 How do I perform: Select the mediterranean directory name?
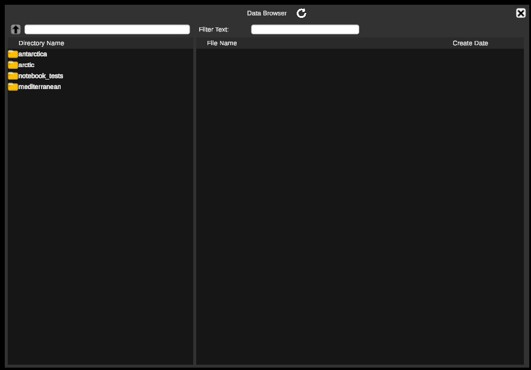pyautogui.click(x=40, y=87)
